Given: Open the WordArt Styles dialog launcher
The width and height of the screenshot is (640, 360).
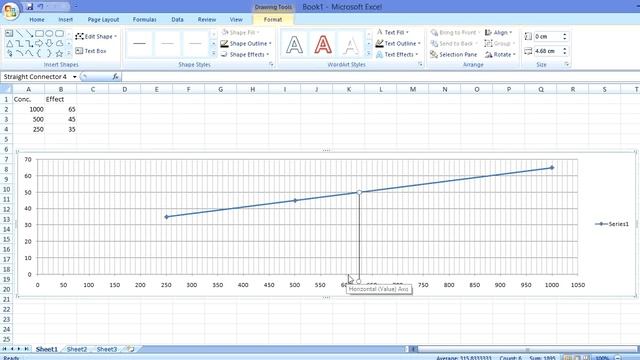Looking at the screenshot, I should click(420, 64).
